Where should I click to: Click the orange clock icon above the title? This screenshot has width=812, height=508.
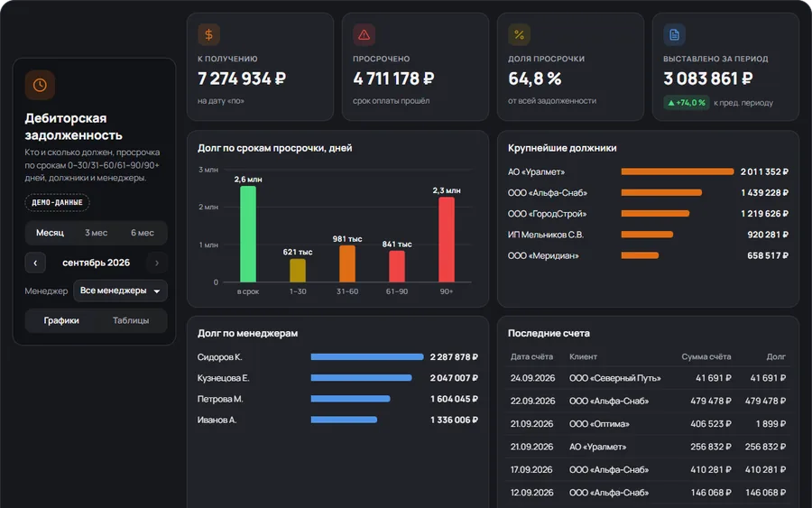40,85
